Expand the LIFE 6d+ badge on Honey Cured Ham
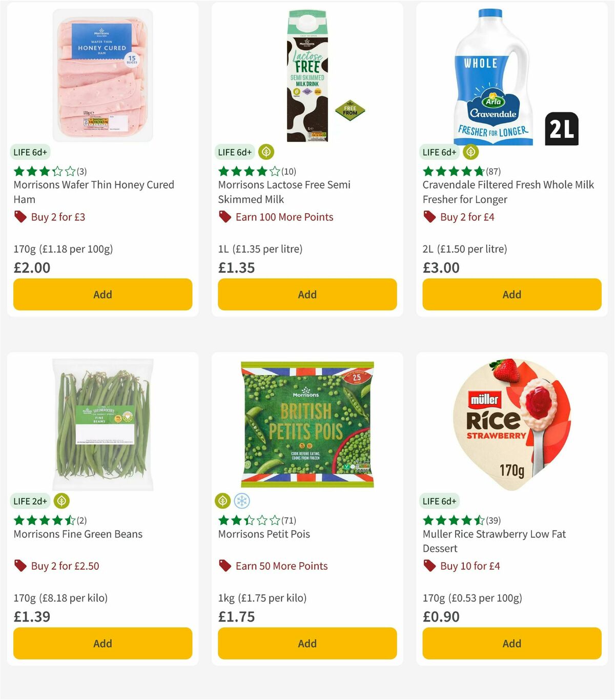This screenshot has width=615, height=700. 30,152
